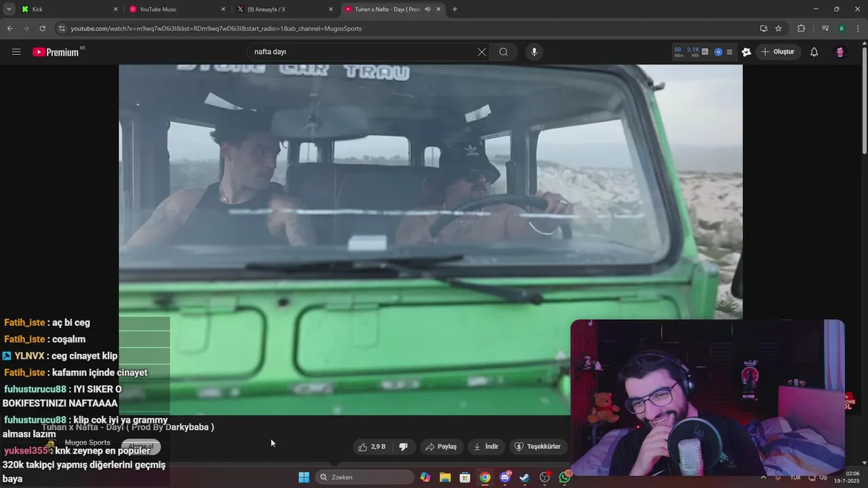
Task: Close the Anasayfa / X tab
Action: pos(331,9)
